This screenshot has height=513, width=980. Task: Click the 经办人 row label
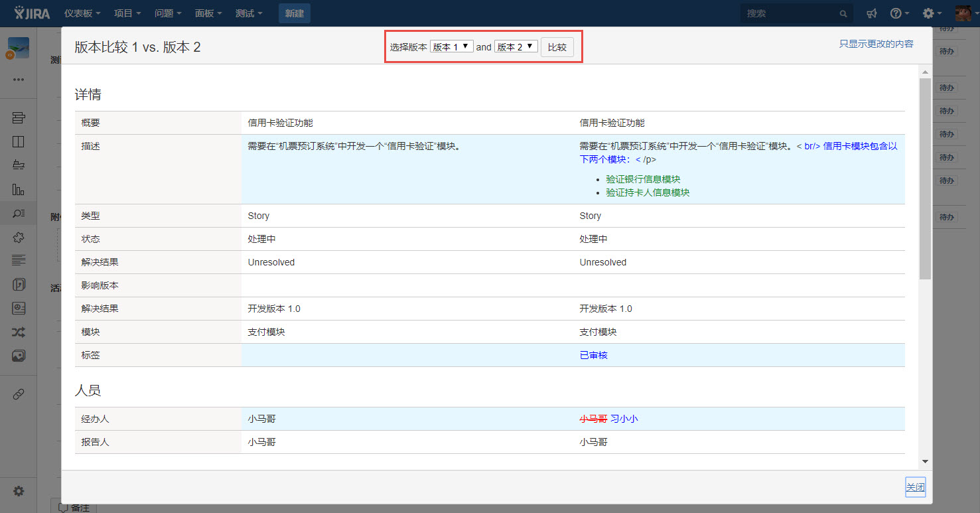click(x=96, y=419)
